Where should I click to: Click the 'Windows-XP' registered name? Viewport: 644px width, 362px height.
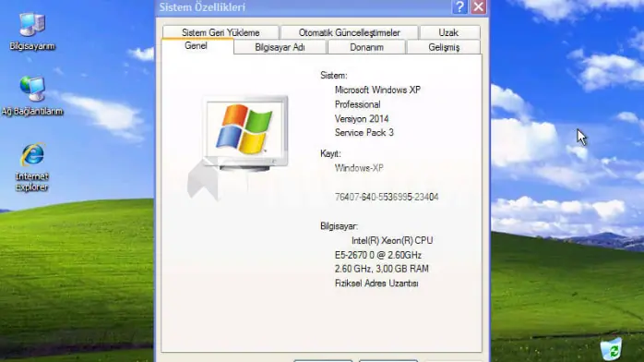click(x=359, y=168)
